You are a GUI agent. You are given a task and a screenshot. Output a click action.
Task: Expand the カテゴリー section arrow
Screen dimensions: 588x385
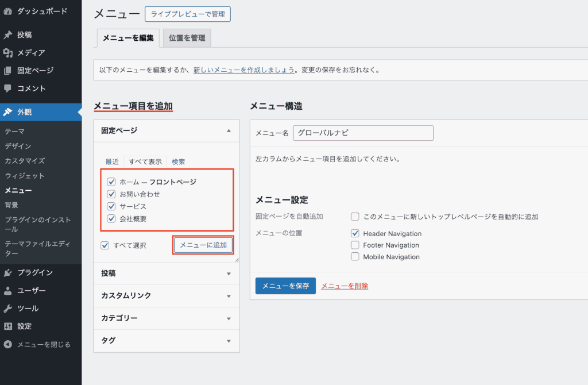(x=229, y=318)
